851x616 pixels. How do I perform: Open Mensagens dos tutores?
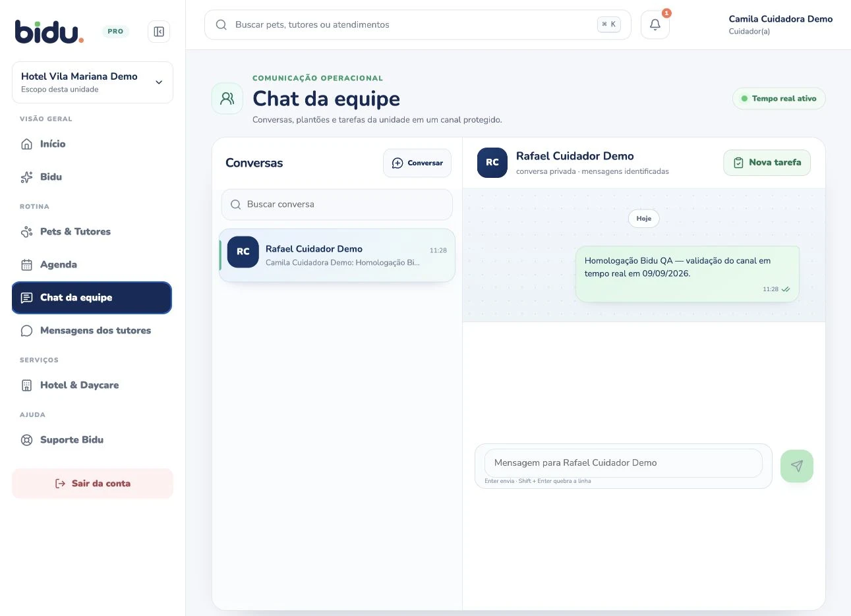tap(92, 330)
